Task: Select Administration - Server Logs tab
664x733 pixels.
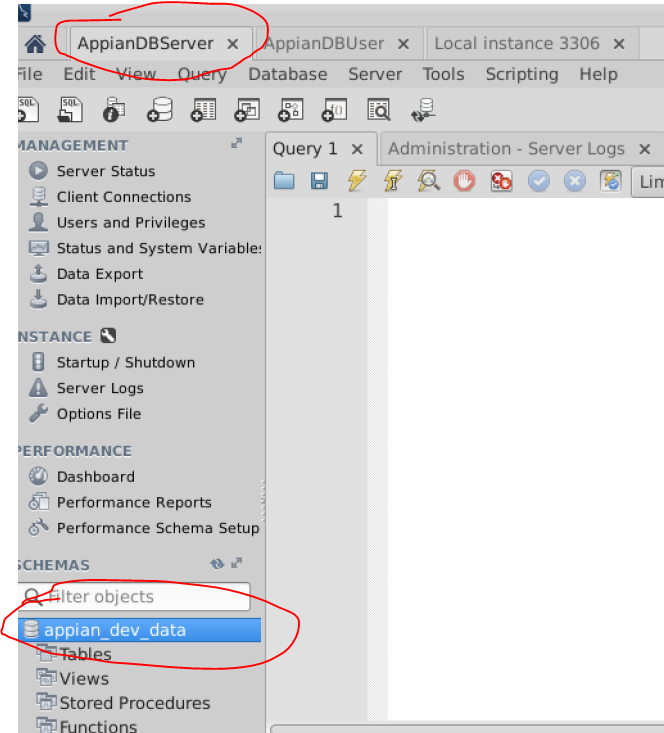Action: click(x=506, y=149)
